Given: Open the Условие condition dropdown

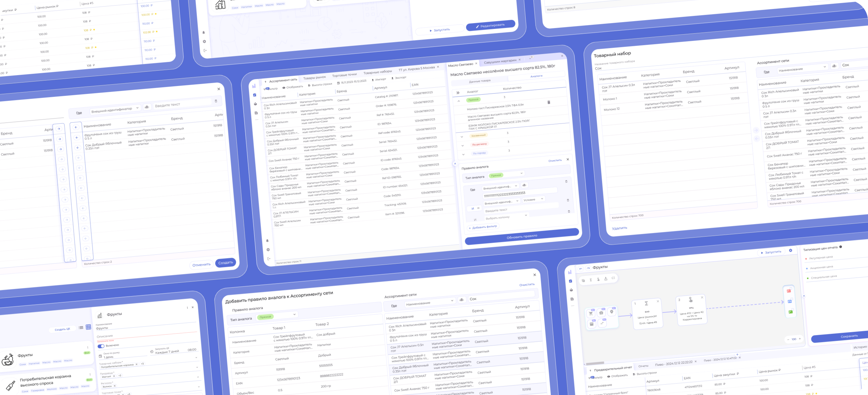Looking at the screenshot, I should click(533, 199).
